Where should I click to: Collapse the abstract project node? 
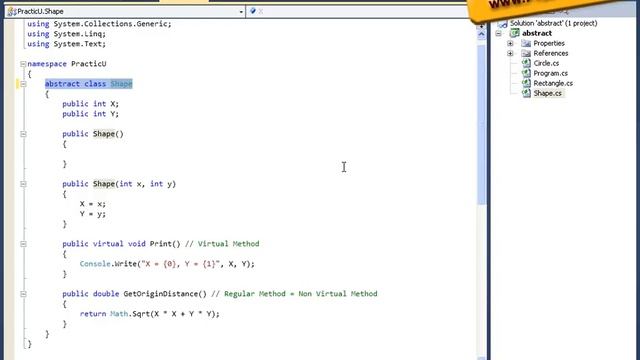[x=499, y=33]
